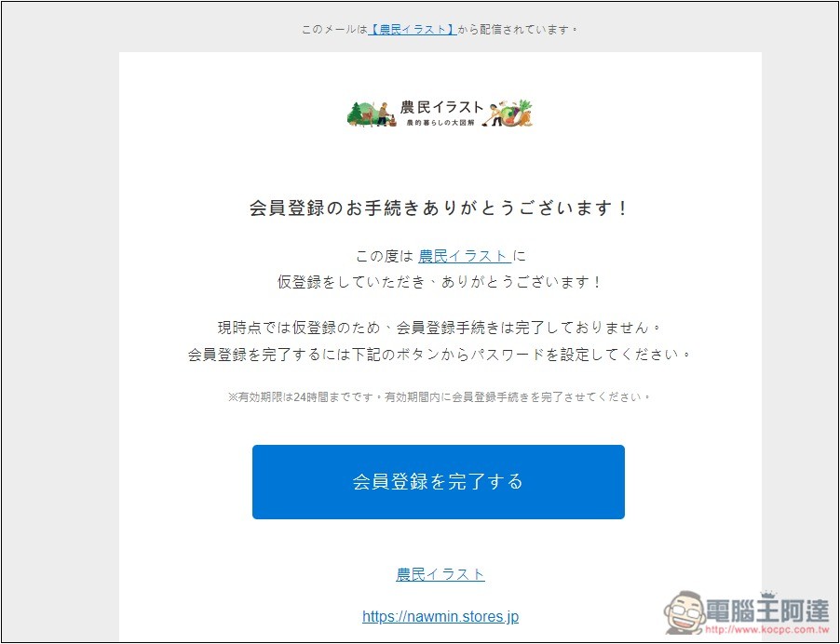Viewport: 840px width, 644px height.
Task: Click the line starting 仮登録をしていただき
Action: click(x=440, y=281)
